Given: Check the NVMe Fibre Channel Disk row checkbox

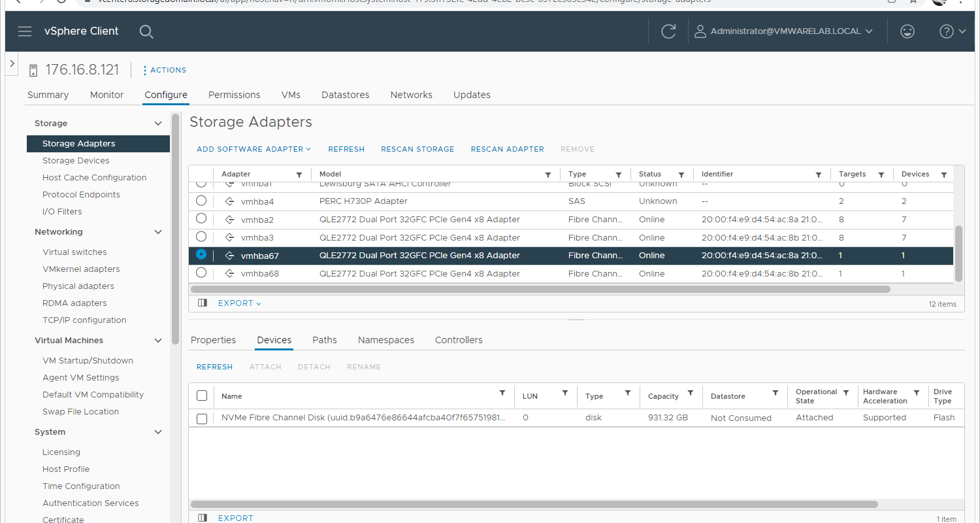Looking at the screenshot, I should [202, 418].
